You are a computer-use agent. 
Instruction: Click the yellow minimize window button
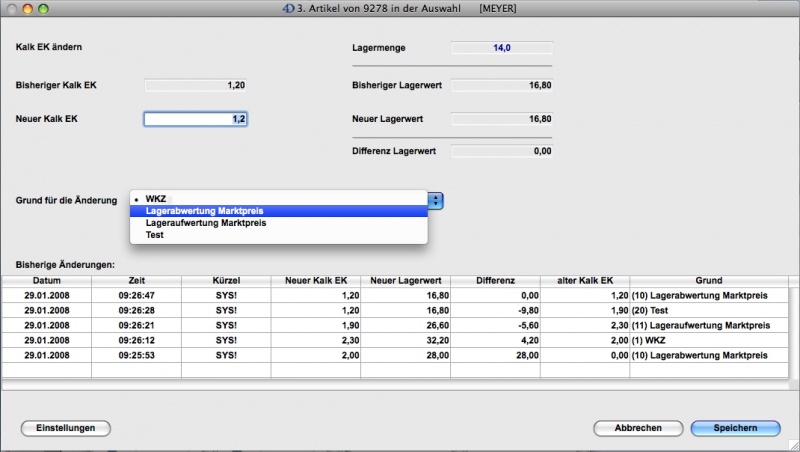(28, 8)
